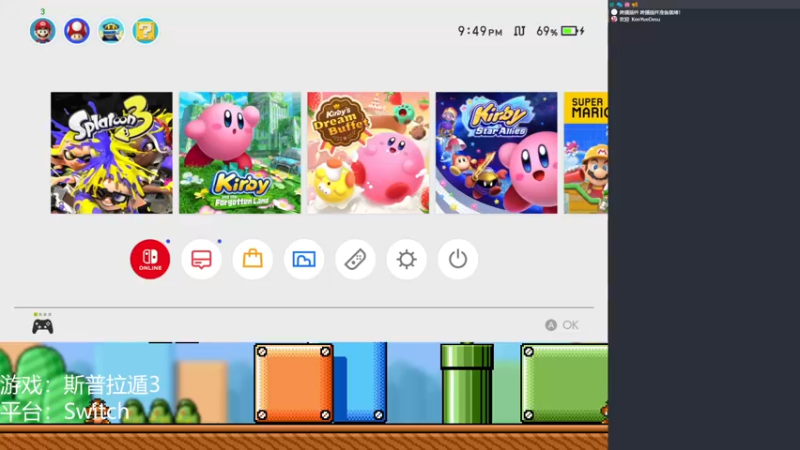
Task: Open Kirby's Dream Buffet game tile
Action: pos(368,153)
